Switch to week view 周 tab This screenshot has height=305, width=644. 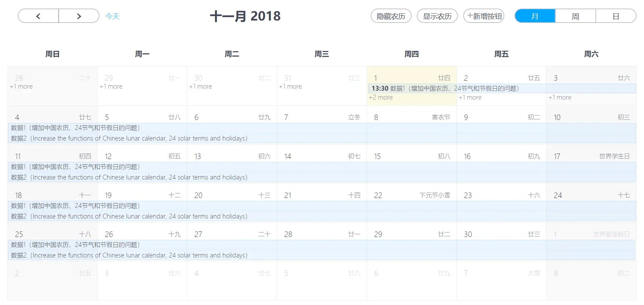click(x=576, y=16)
